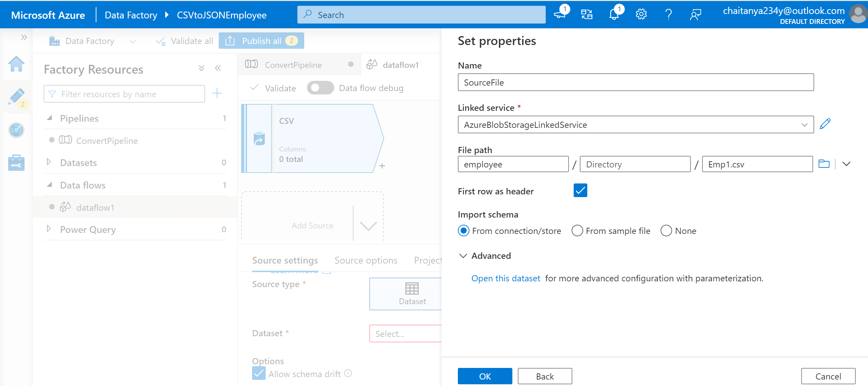This screenshot has width=868, height=386.
Task: Click the Name field containing SourceFile
Action: point(636,82)
